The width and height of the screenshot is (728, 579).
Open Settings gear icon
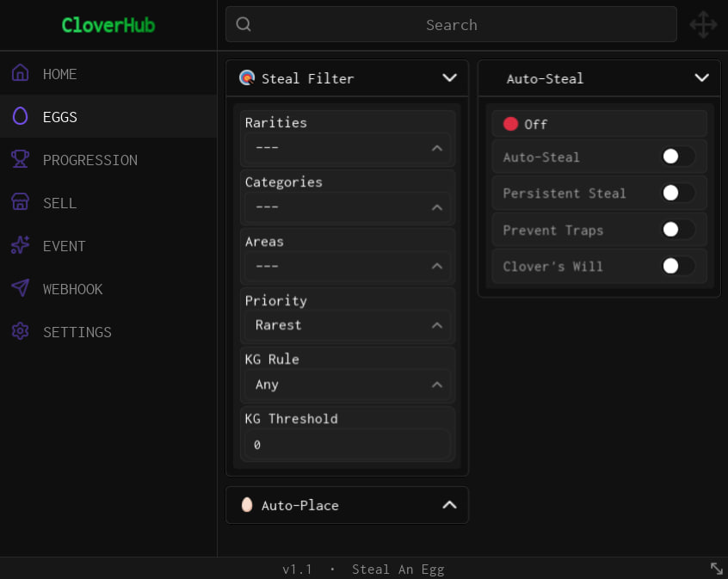[20, 331]
